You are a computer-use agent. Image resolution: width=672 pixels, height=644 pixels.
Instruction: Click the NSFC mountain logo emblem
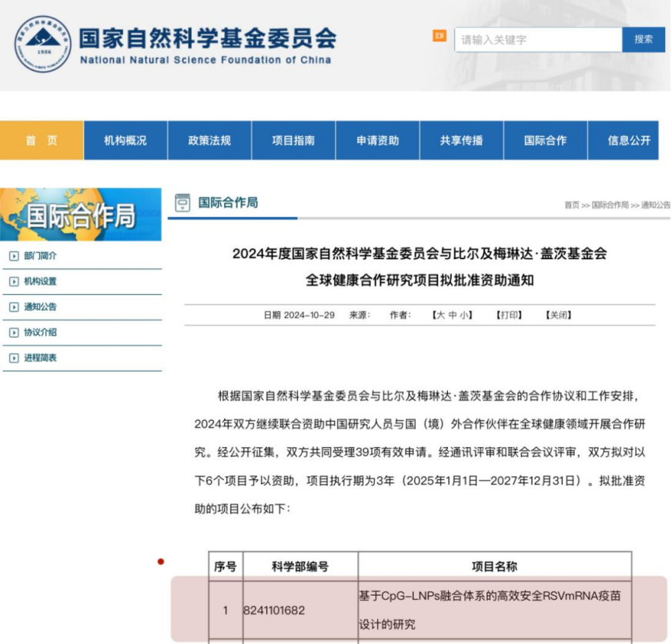(42, 45)
